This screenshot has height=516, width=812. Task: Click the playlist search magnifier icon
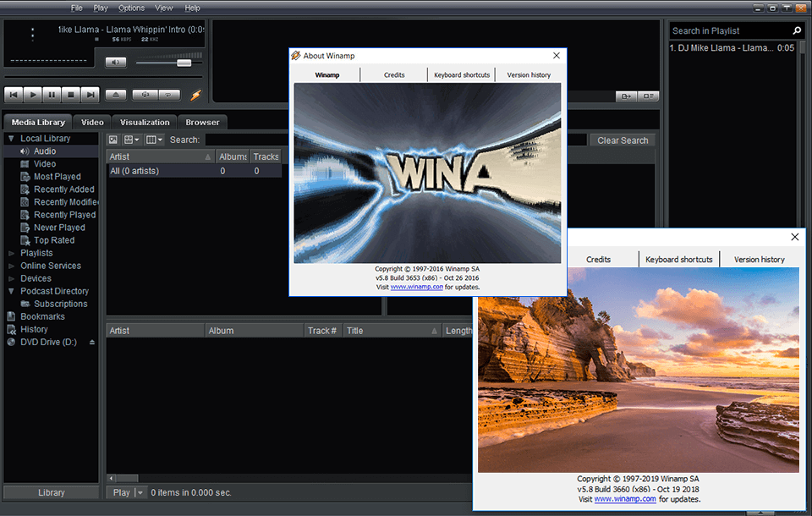[x=796, y=30]
